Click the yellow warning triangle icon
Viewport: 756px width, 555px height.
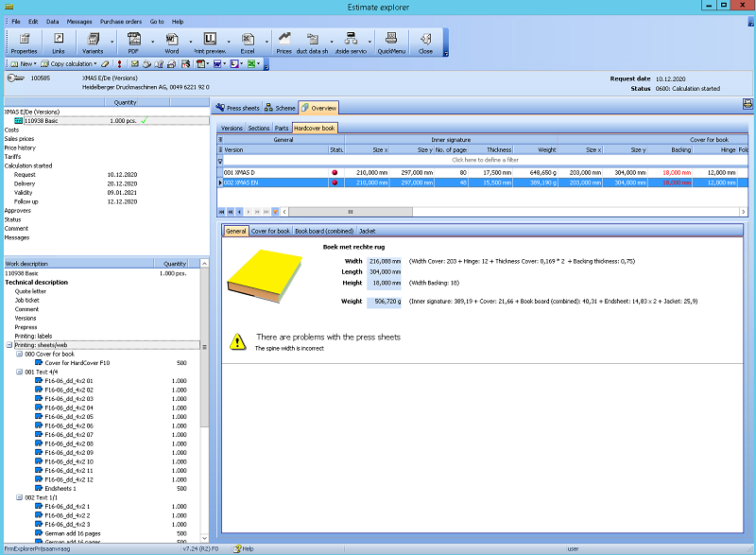[237, 341]
